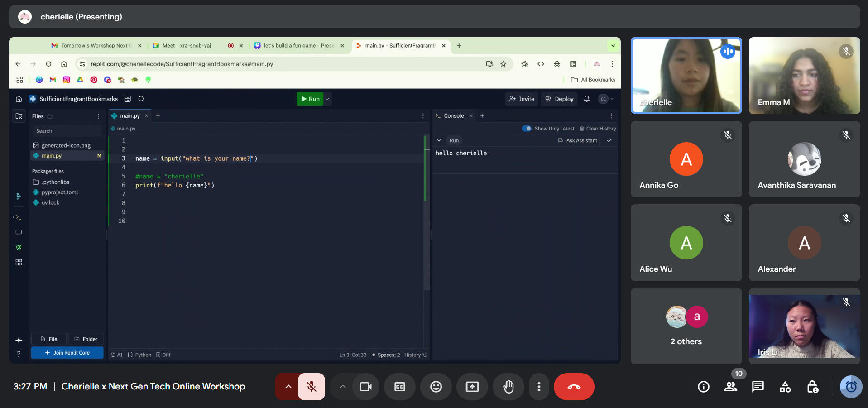Turn on the camera
868x408 pixels.
366,387
